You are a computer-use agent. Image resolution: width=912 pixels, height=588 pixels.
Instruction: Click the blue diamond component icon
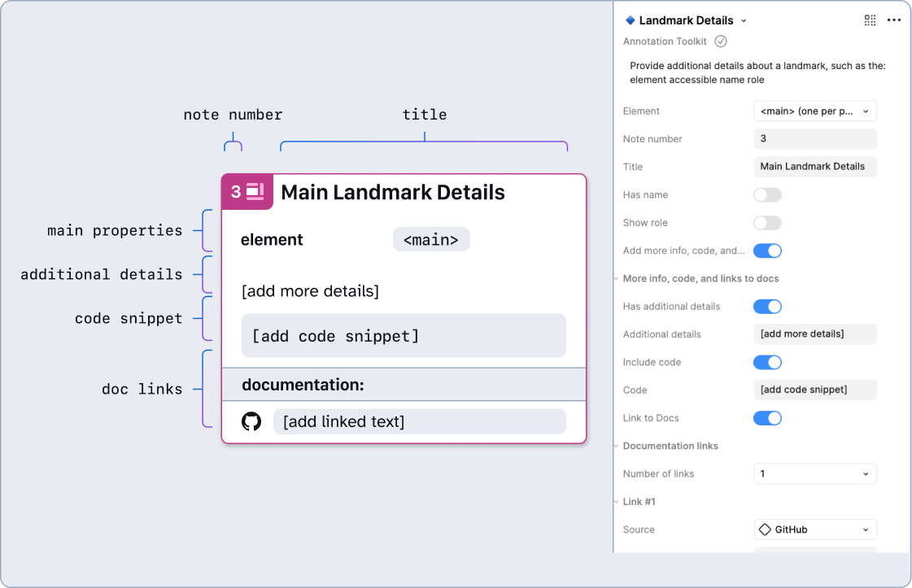630,20
